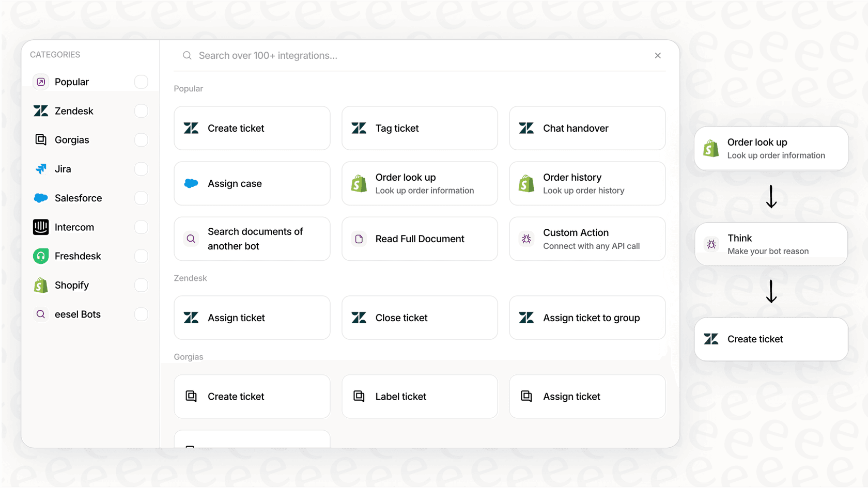Toggle the Shopify category checkbox
This screenshot has width=868, height=488.
point(141,285)
